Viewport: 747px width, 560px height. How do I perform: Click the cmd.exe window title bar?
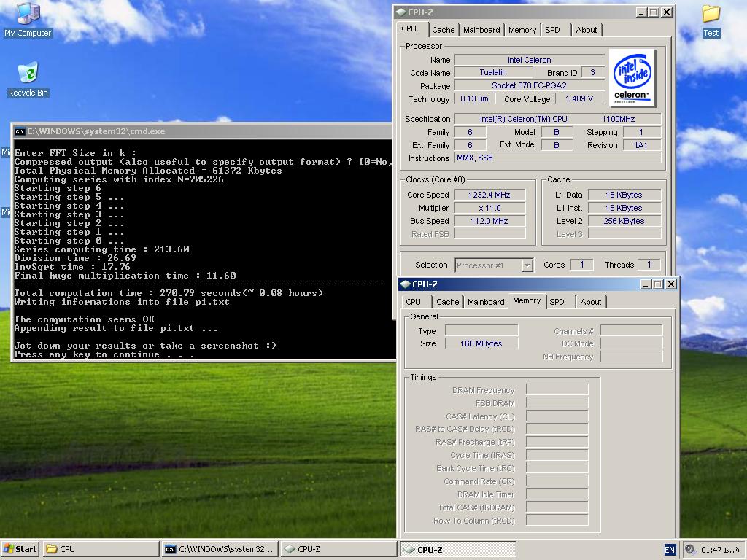[x=203, y=131]
